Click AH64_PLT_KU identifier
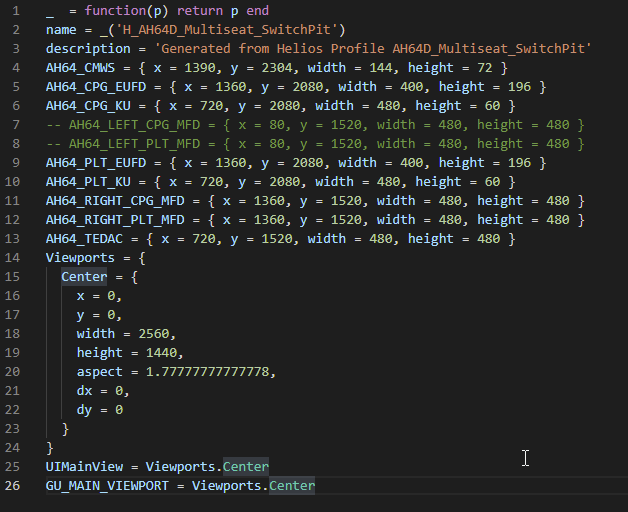The height and width of the screenshot is (512, 628). [88, 182]
